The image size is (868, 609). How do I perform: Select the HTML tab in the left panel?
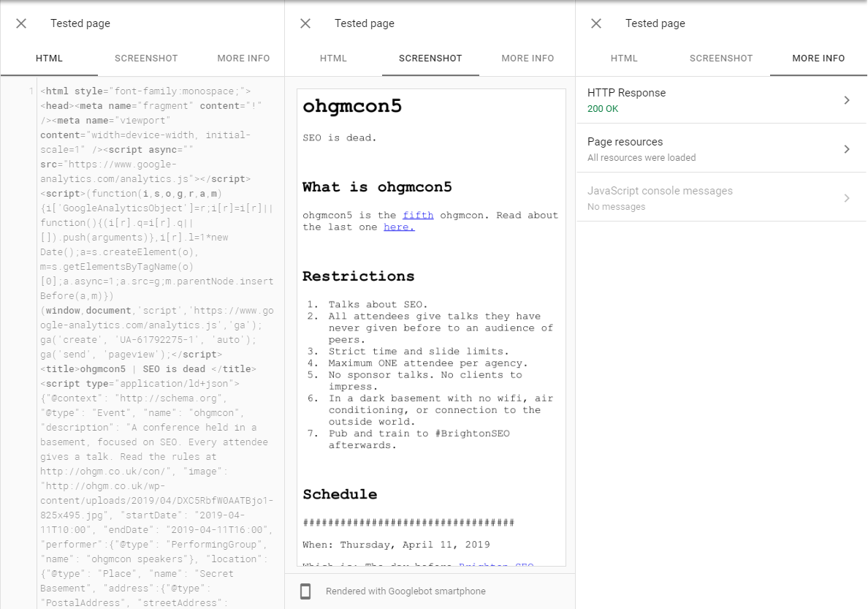coord(49,58)
